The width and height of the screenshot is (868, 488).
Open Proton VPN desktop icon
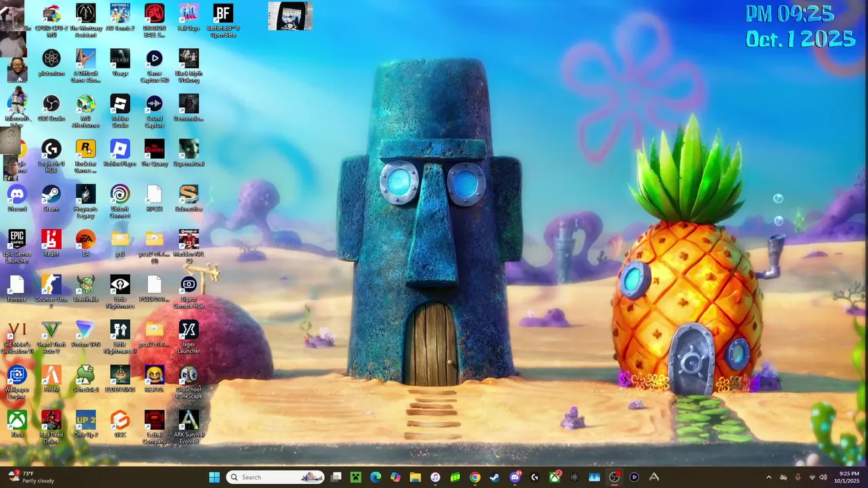(x=85, y=334)
